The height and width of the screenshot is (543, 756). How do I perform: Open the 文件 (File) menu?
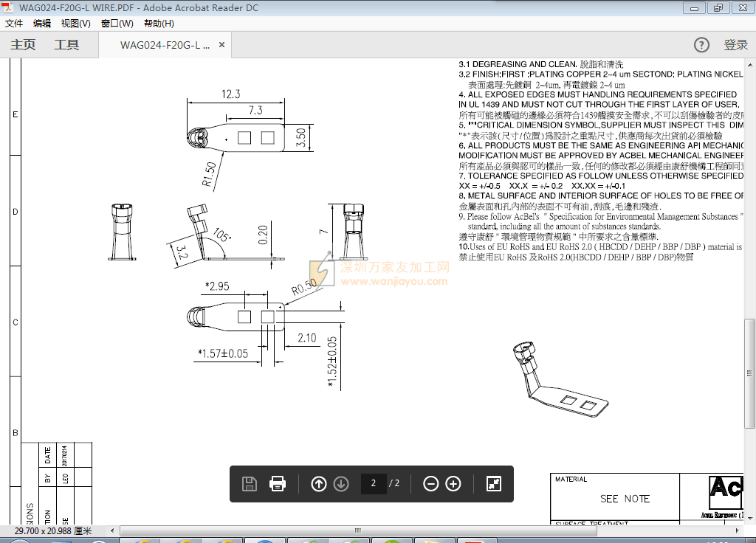[x=14, y=24]
